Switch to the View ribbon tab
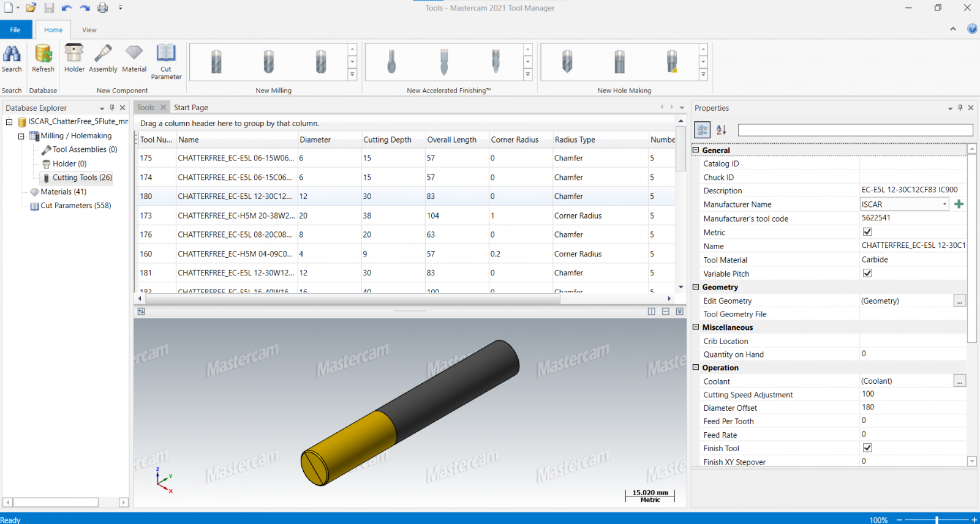Viewport: 980px width, 524px height. [x=89, y=29]
